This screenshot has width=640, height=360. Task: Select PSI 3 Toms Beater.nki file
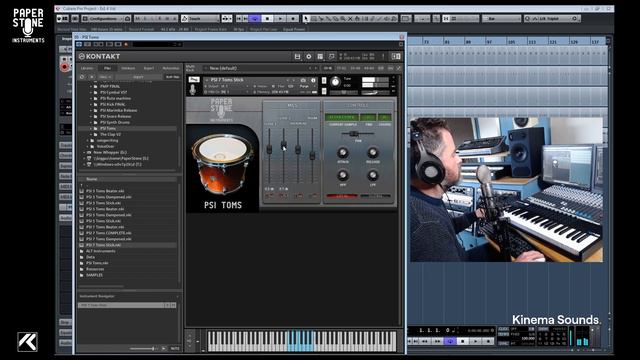(105, 191)
